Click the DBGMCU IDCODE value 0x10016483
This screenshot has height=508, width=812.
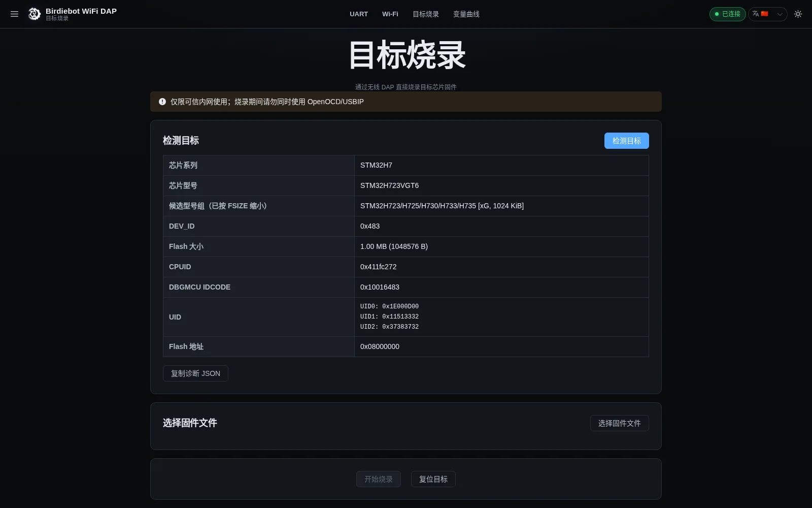click(380, 287)
